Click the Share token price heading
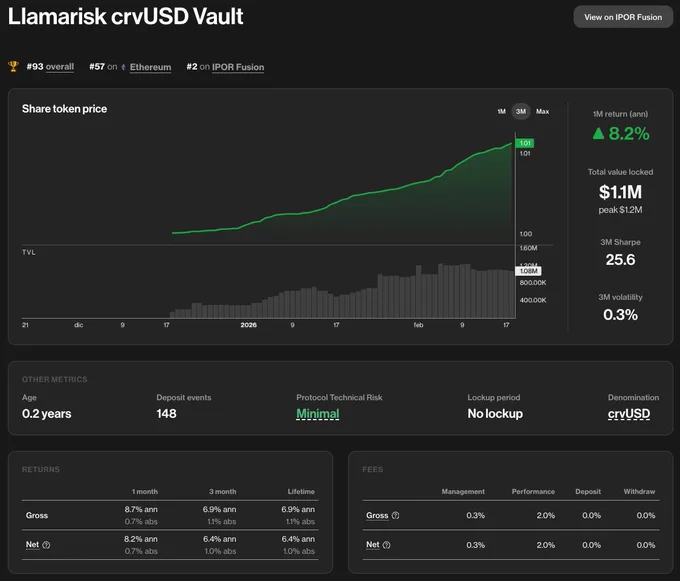The height and width of the screenshot is (581, 680). (x=65, y=109)
